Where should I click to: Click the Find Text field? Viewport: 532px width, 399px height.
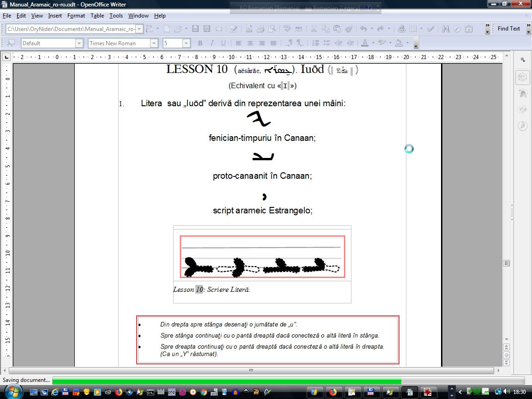coord(509,29)
